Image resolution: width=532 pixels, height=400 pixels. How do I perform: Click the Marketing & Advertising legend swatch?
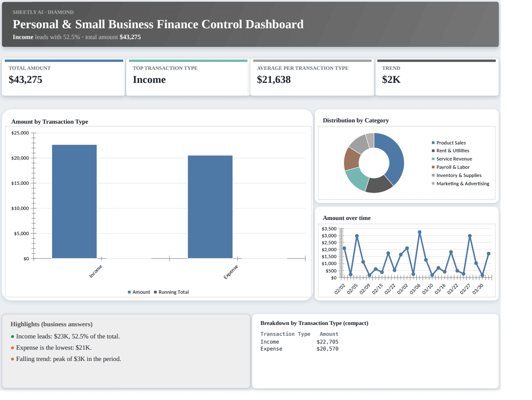(x=433, y=184)
